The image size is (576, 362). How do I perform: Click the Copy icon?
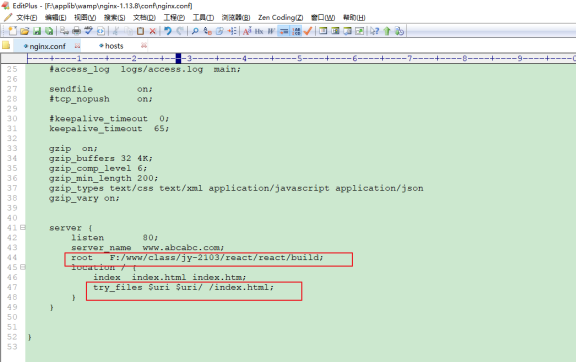tap(128, 31)
